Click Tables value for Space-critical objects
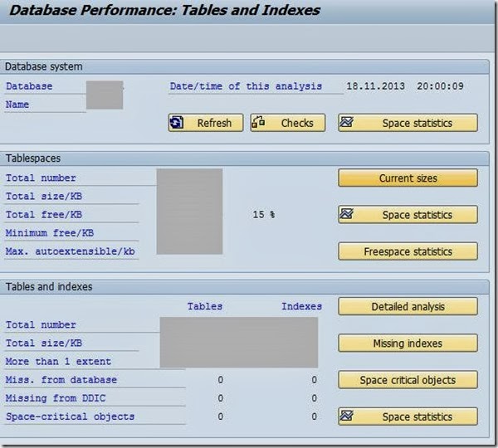498x448 pixels. pos(220,416)
